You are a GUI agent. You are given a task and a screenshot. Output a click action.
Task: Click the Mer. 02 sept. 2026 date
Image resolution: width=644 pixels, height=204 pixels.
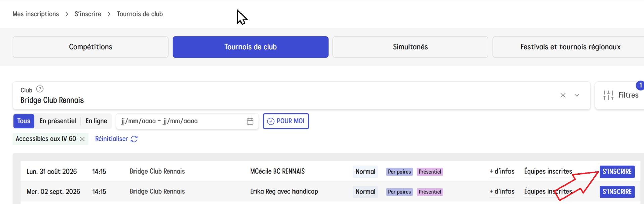point(53,192)
